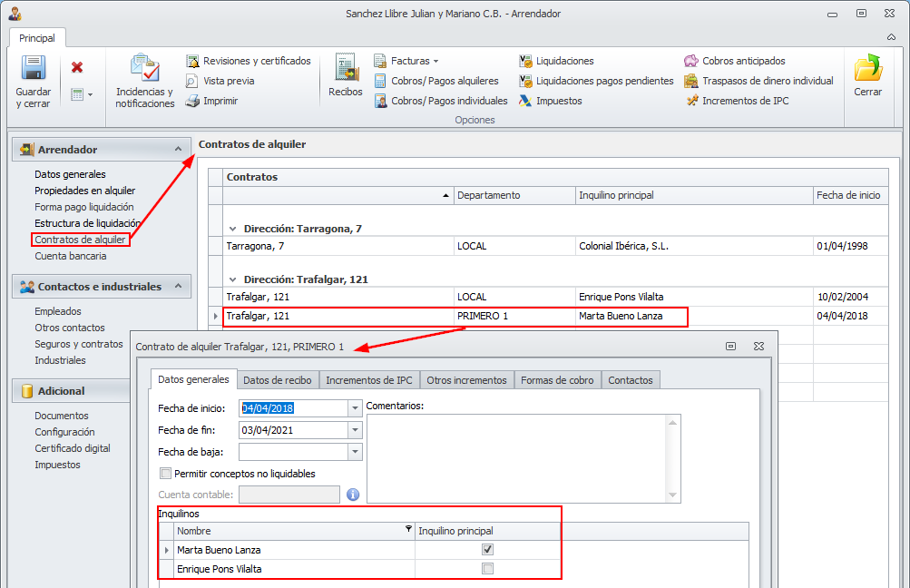Screen dimensions: 910x588
Task: Open Traspasos de dinero individual
Action: tap(759, 81)
